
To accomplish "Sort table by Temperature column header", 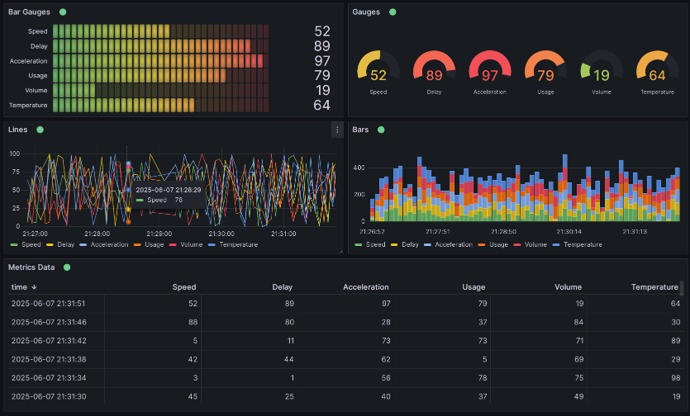I will click(654, 287).
